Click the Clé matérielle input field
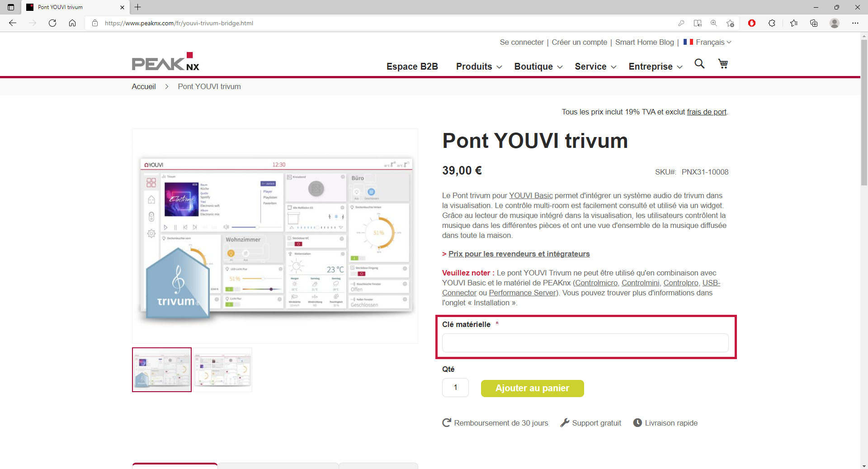 coord(585,343)
